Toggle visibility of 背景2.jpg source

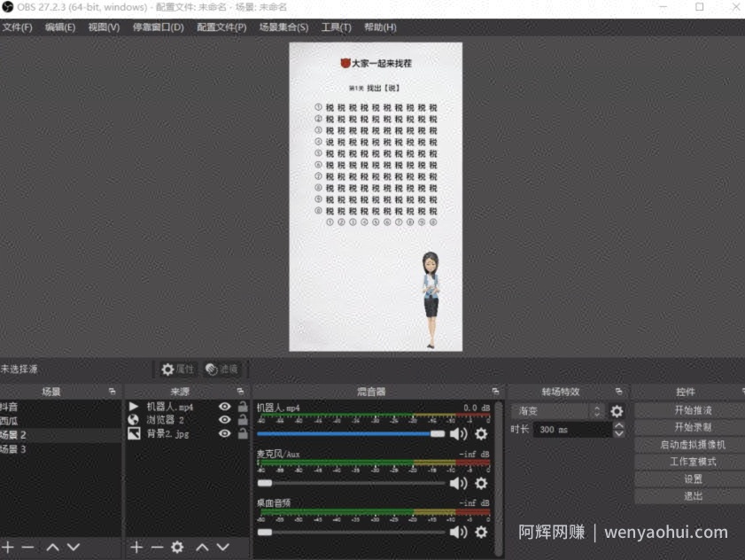click(225, 433)
